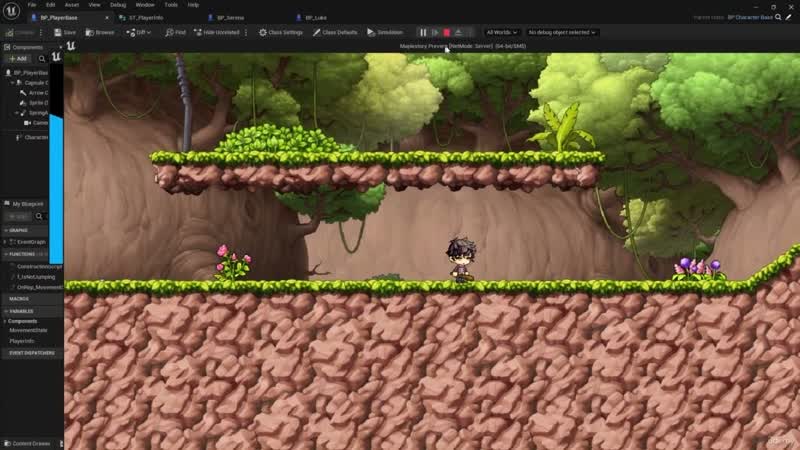
Task: Open Class Defaults
Action: pos(335,32)
